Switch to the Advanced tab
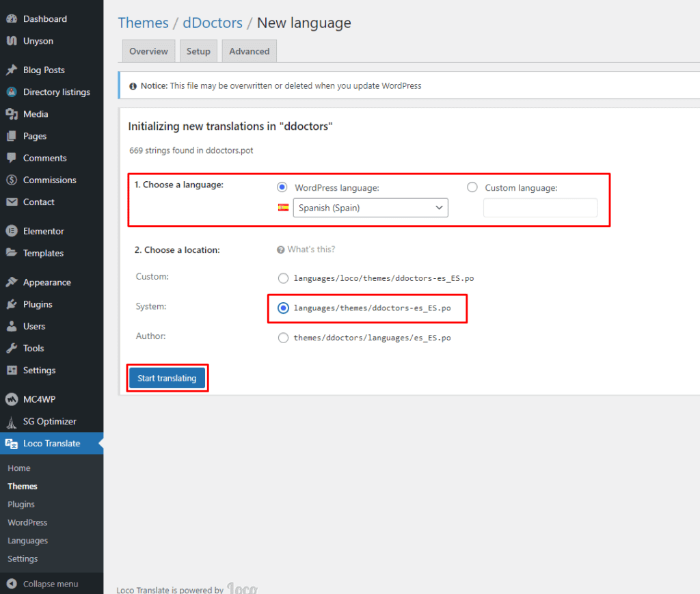 [249, 51]
